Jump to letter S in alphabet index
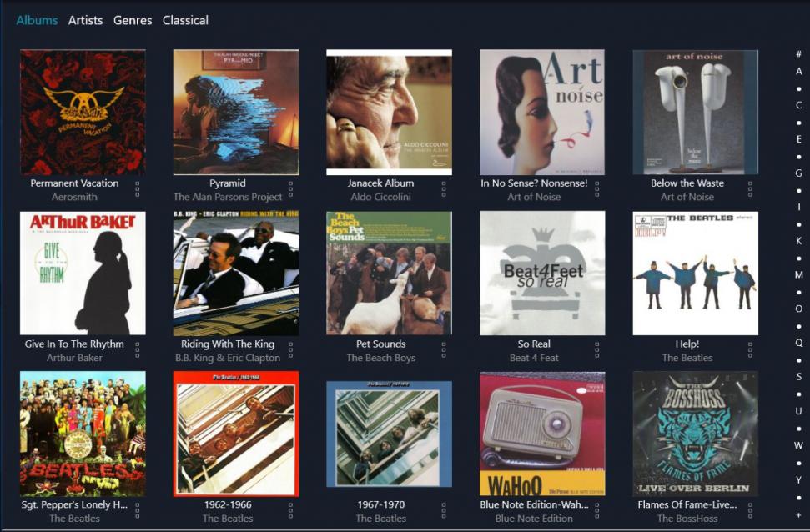 [798, 377]
